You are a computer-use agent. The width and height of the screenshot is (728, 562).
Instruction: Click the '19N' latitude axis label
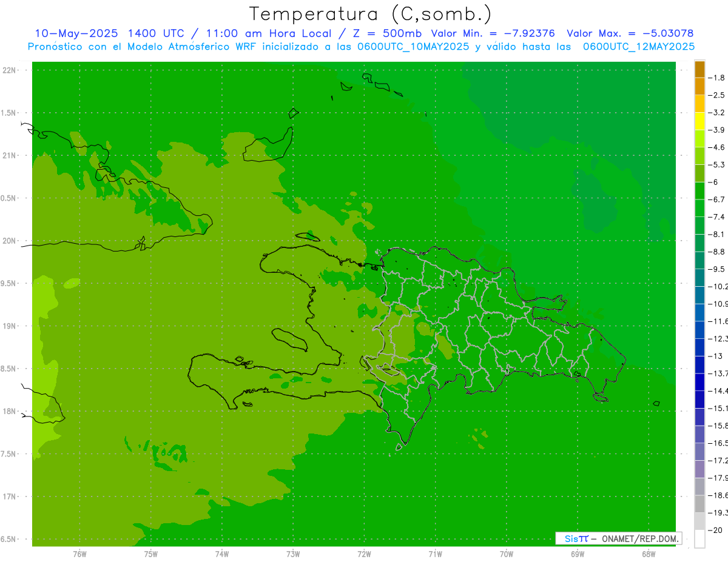click(x=10, y=326)
